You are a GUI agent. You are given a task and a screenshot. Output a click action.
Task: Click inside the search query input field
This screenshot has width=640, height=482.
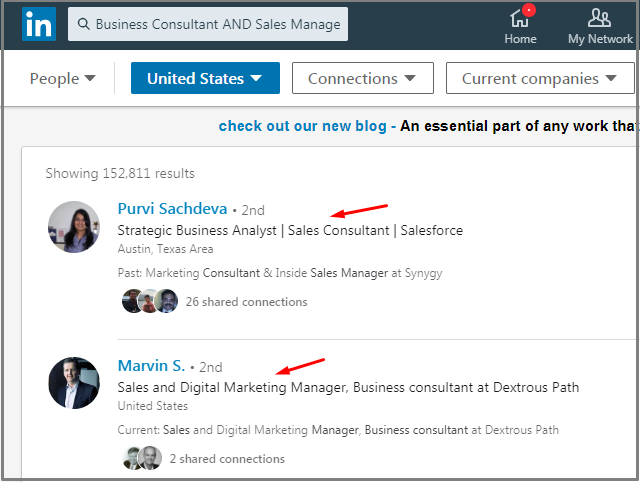point(218,24)
